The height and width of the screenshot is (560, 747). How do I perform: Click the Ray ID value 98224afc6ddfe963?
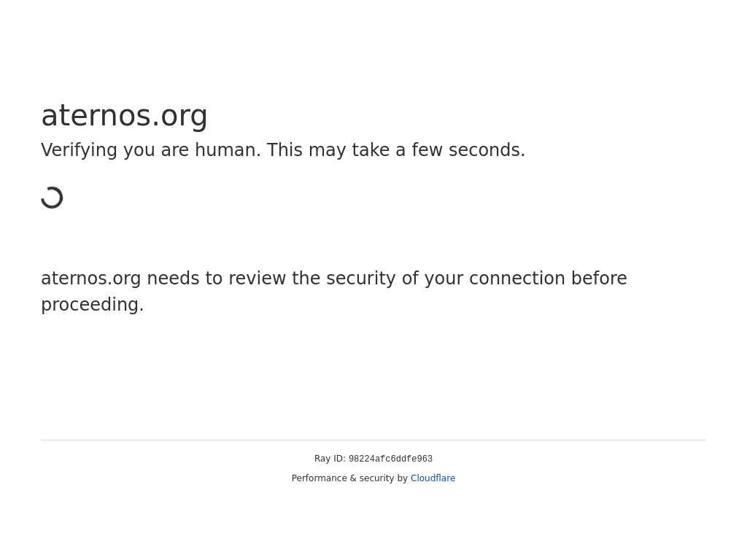390,459
